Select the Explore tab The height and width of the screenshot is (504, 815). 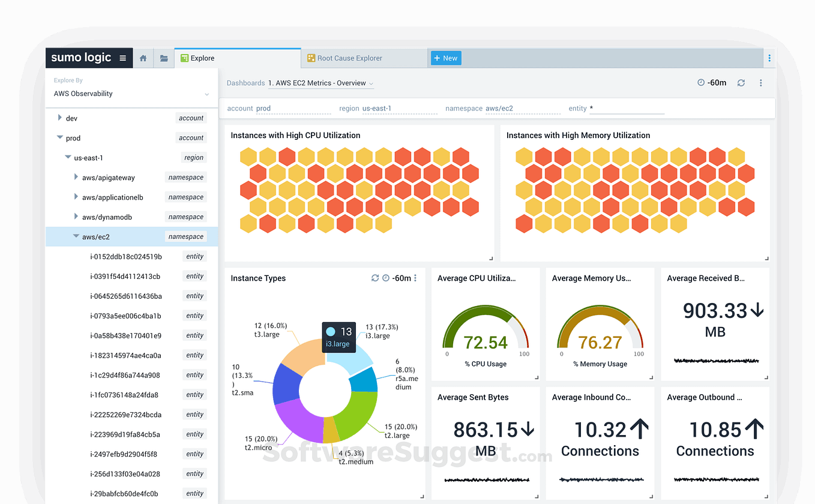pyautogui.click(x=202, y=58)
